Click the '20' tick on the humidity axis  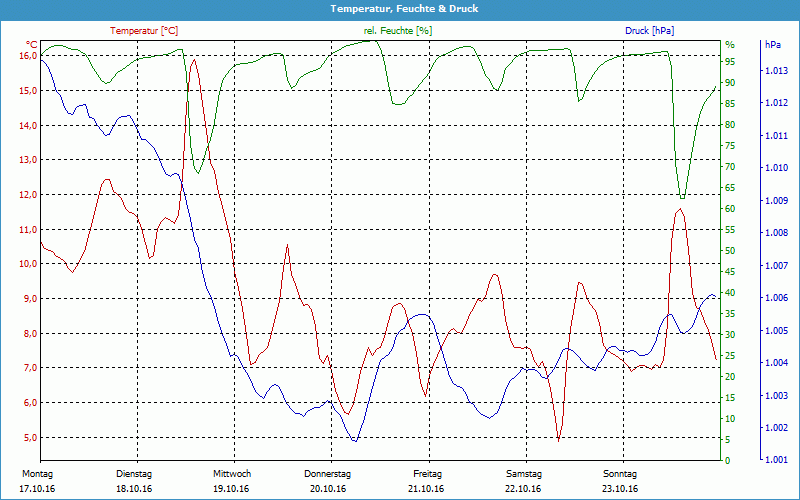730,377
